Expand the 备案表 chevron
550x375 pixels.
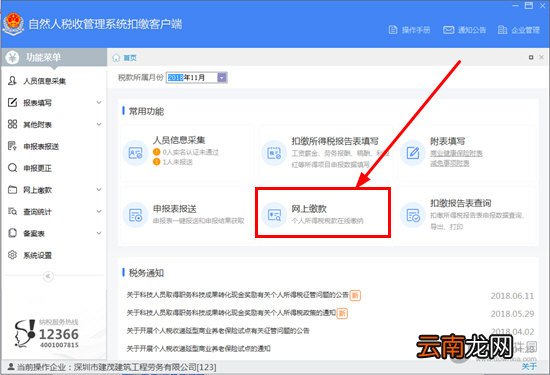coord(99,233)
